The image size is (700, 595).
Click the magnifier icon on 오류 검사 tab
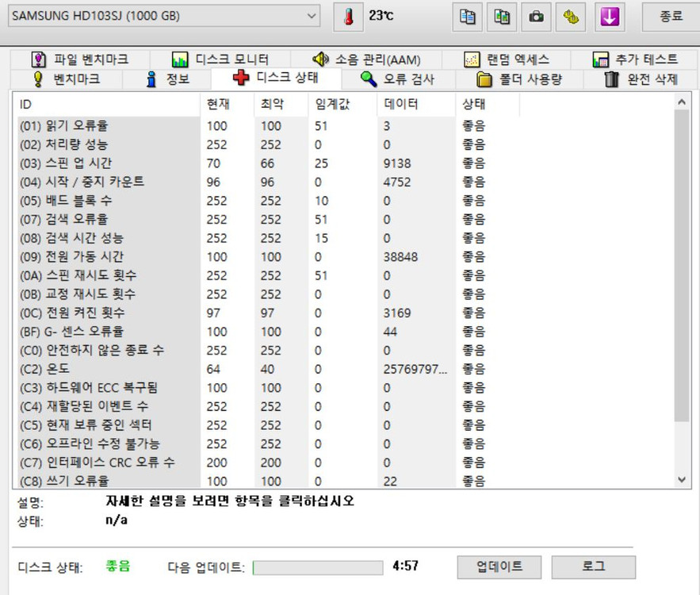369,79
